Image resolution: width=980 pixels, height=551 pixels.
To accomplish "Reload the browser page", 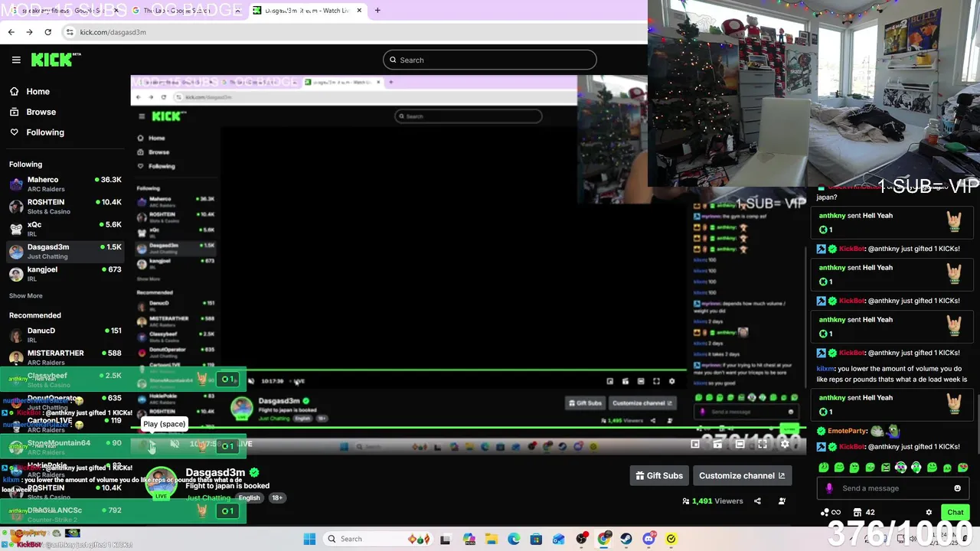I will tap(47, 32).
